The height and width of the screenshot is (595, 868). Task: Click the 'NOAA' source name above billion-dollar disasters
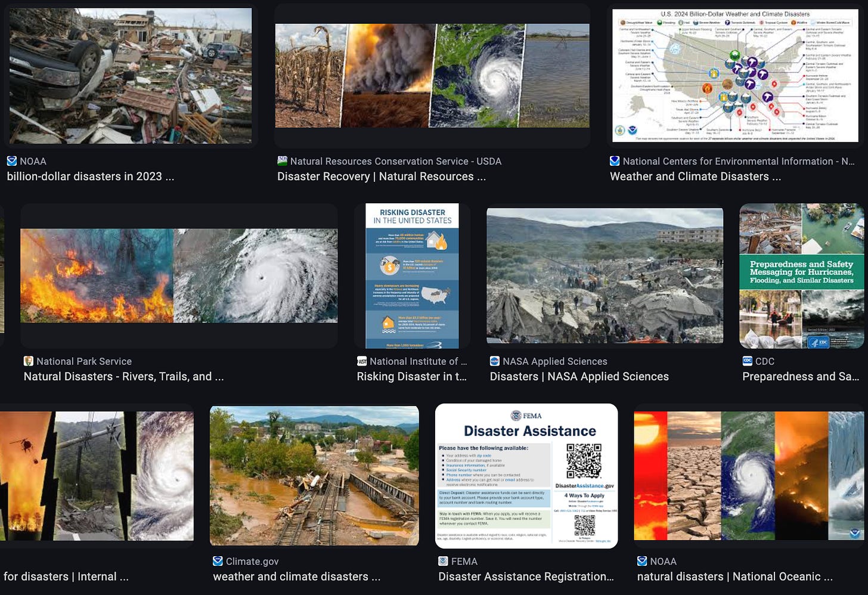[33, 161]
